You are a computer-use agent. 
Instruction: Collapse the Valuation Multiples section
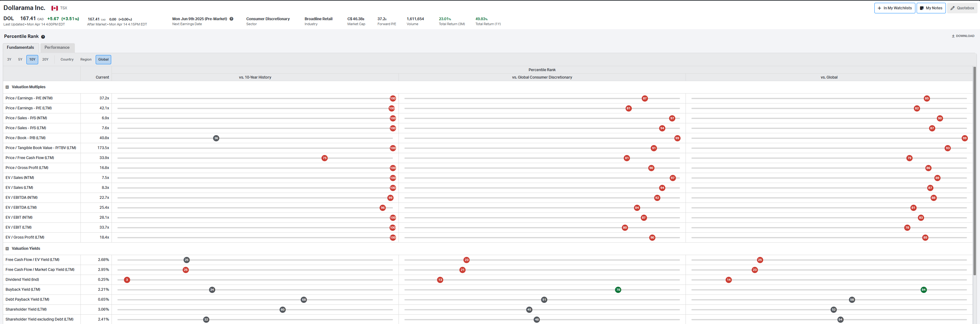click(x=7, y=87)
